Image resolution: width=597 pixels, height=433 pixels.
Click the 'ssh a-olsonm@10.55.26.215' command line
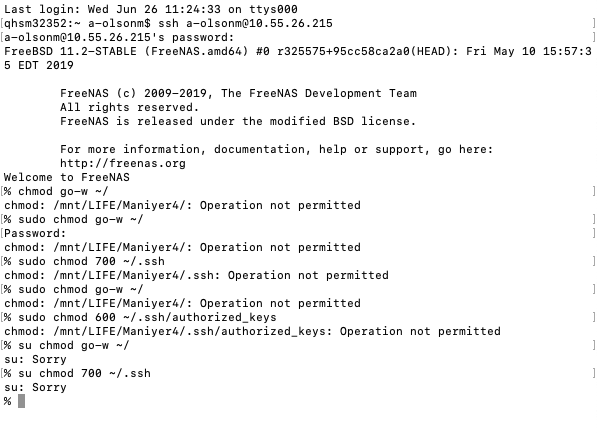pyautogui.click(x=245, y=23)
